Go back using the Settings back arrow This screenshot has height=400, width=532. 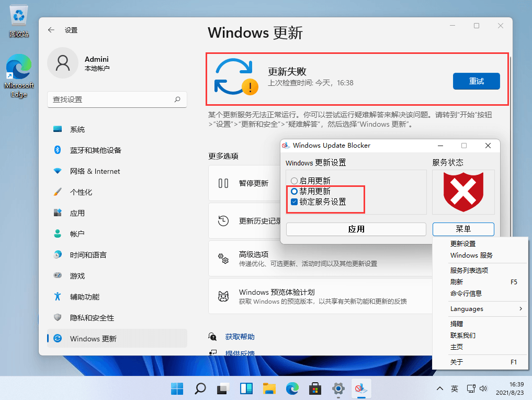click(x=51, y=30)
